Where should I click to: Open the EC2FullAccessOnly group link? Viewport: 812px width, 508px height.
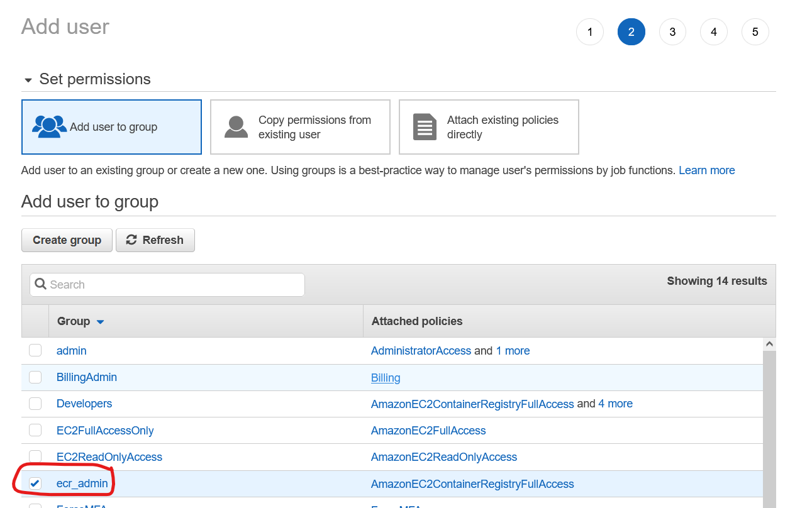pos(105,431)
